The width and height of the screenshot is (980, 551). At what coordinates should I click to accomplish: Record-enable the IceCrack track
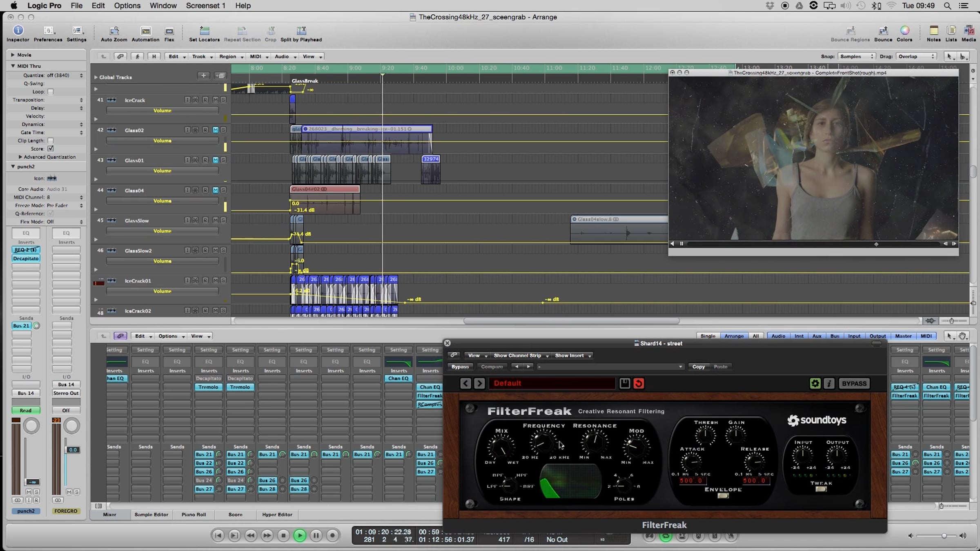point(205,100)
